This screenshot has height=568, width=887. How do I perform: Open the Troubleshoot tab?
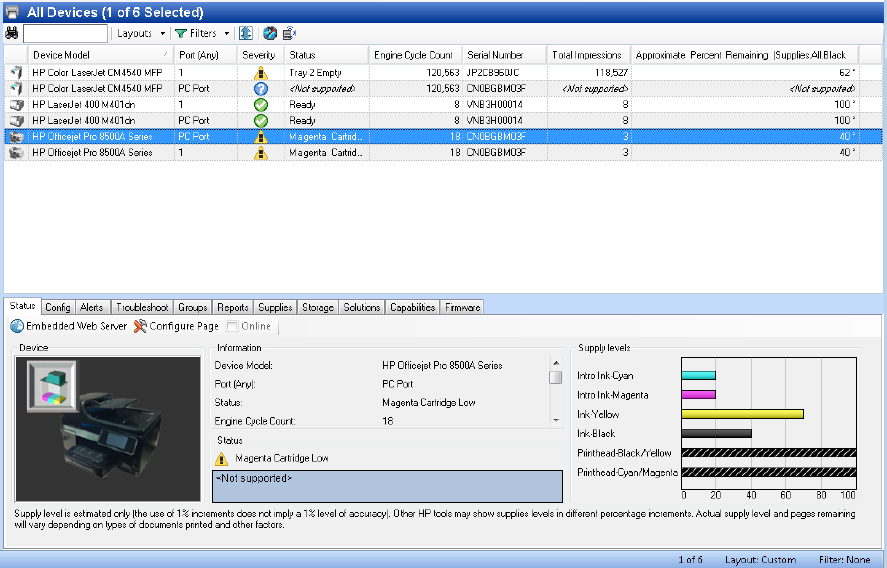[142, 308]
